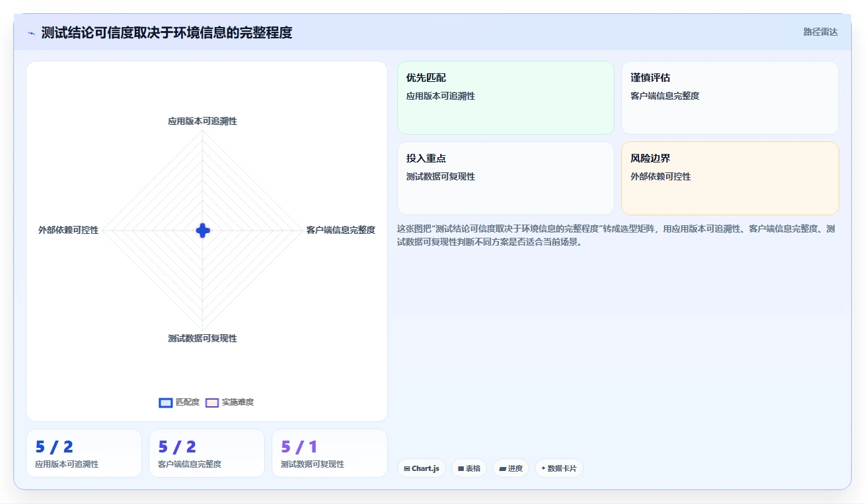This screenshot has height=504, width=865.
Task: Select the 谨慎评估 card
Action: click(x=730, y=98)
